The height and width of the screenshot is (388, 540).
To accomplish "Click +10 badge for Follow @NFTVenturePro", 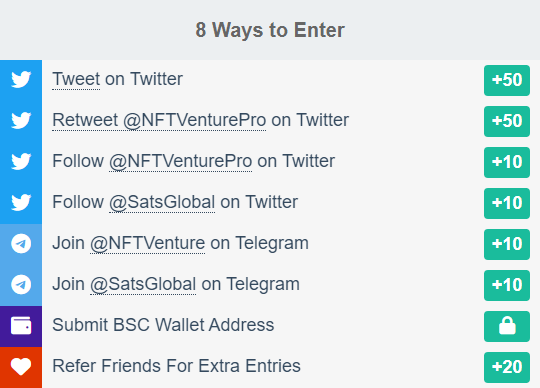I will click(507, 162).
